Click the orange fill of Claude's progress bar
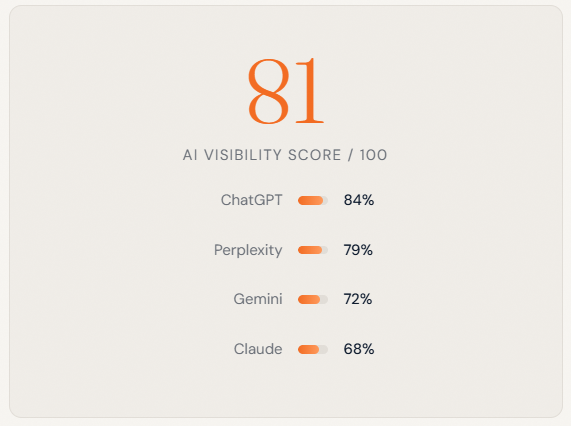Screen dimensions: 571x426 click(x=308, y=350)
